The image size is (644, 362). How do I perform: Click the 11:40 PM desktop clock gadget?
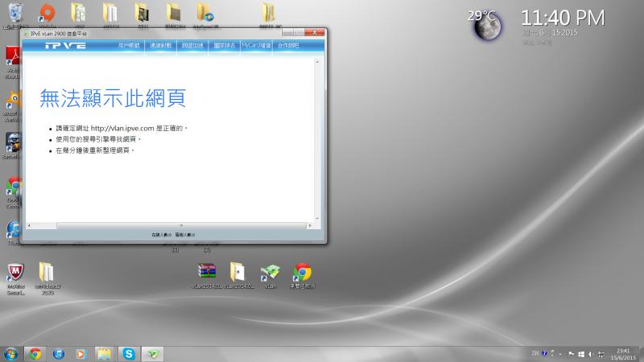(x=563, y=18)
